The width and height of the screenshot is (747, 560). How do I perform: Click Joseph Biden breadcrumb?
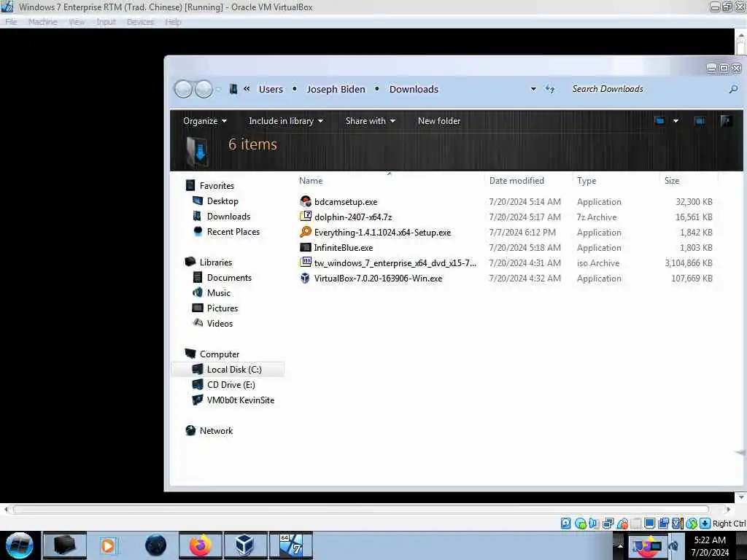[x=336, y=89]
